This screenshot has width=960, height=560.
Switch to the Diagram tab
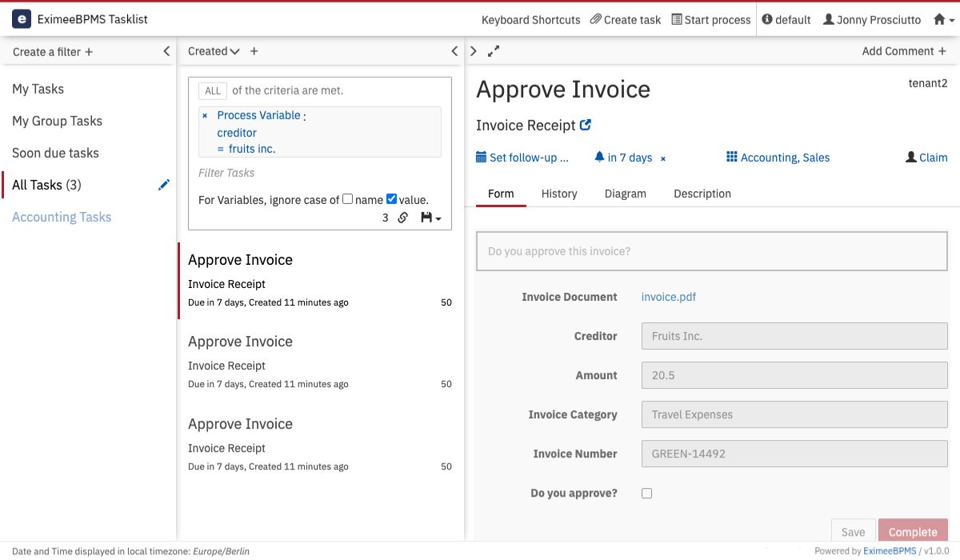click(626, 194)
